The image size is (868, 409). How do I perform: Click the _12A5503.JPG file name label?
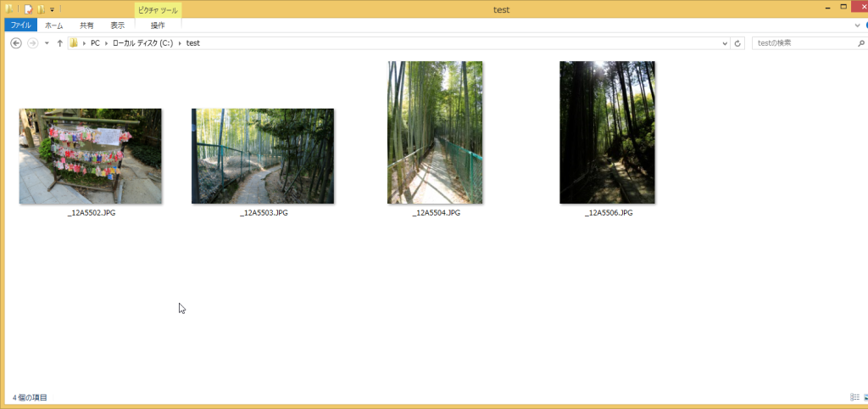click(264, 213)
